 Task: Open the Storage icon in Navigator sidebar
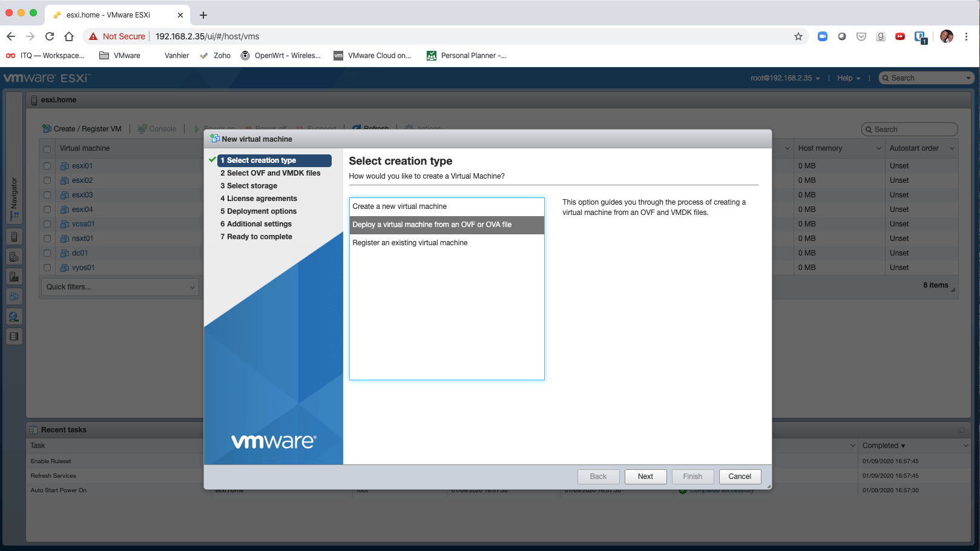click(14, 337)
